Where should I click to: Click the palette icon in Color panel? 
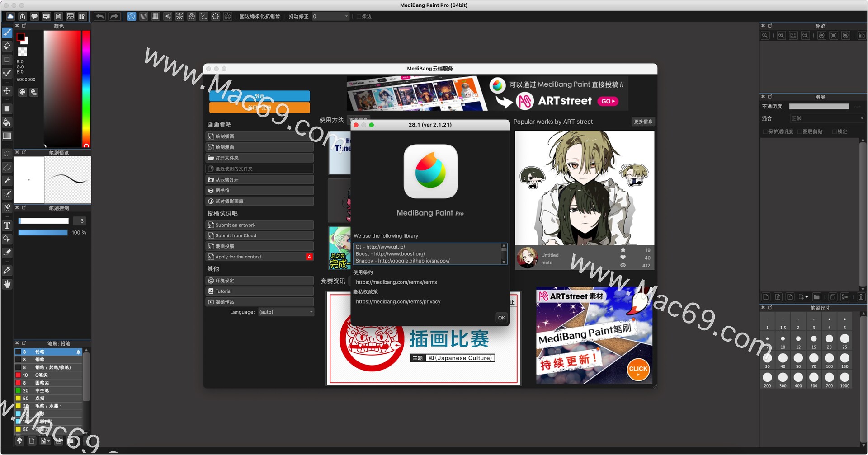coord(22,92)
